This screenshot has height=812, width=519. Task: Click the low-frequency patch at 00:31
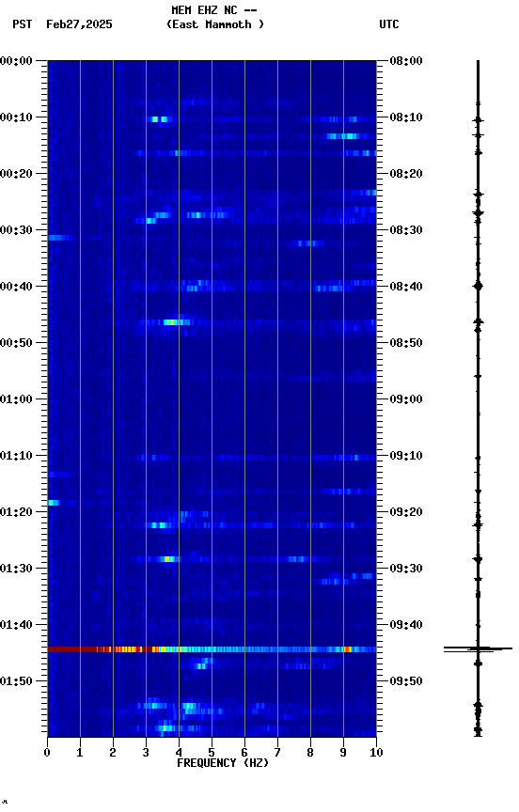tap(60, 238)
